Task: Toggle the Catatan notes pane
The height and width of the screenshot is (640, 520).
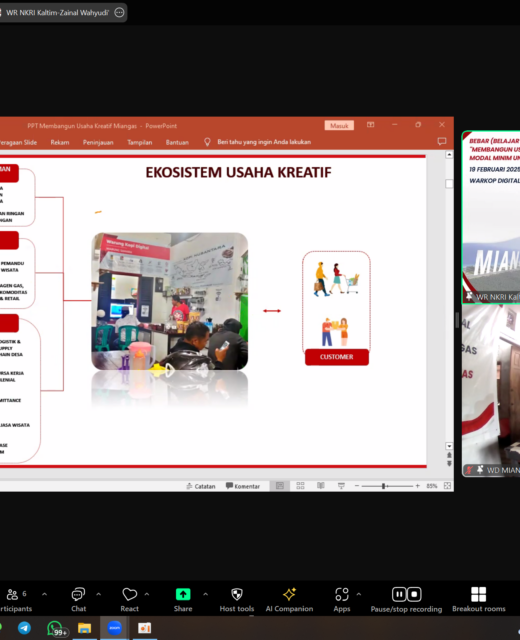Action: pos(200,486)
